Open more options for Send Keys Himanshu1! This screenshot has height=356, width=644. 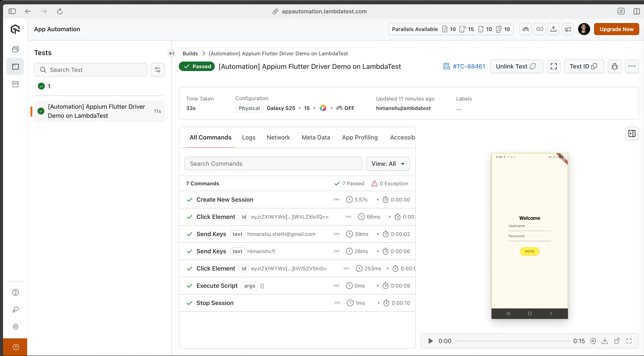tap(336, 251)
